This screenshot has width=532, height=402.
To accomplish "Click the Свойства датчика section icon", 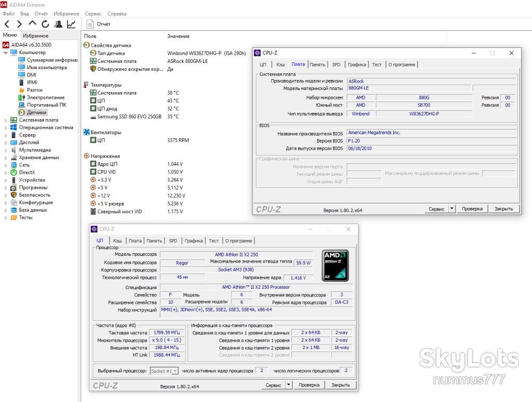I will tap(87, 45).
